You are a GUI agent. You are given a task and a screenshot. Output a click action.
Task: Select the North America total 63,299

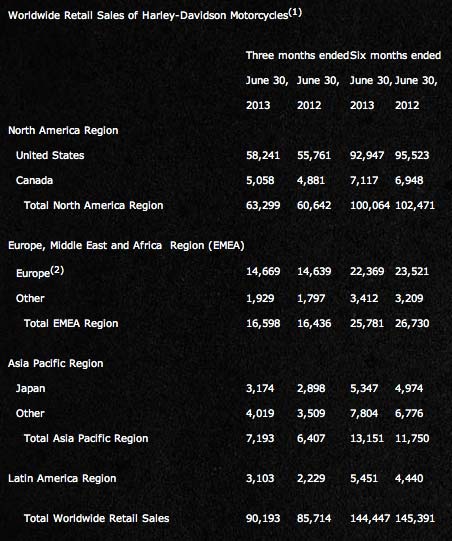(x=263, y=205)
